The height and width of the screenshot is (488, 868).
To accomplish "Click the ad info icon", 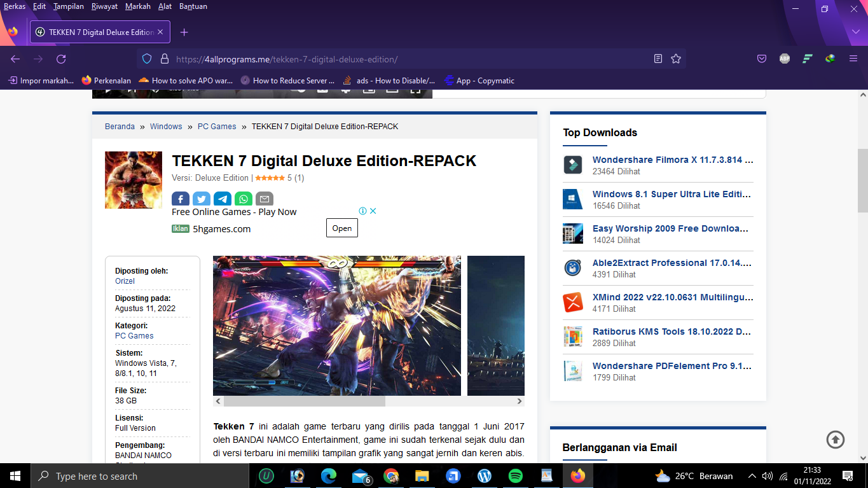I will point(362,211).
